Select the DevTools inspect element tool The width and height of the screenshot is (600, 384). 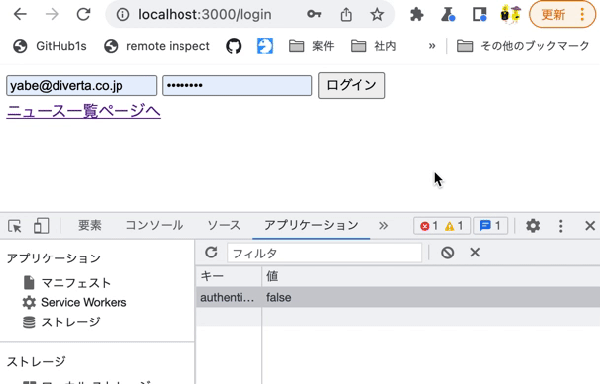tap(15, 226)
